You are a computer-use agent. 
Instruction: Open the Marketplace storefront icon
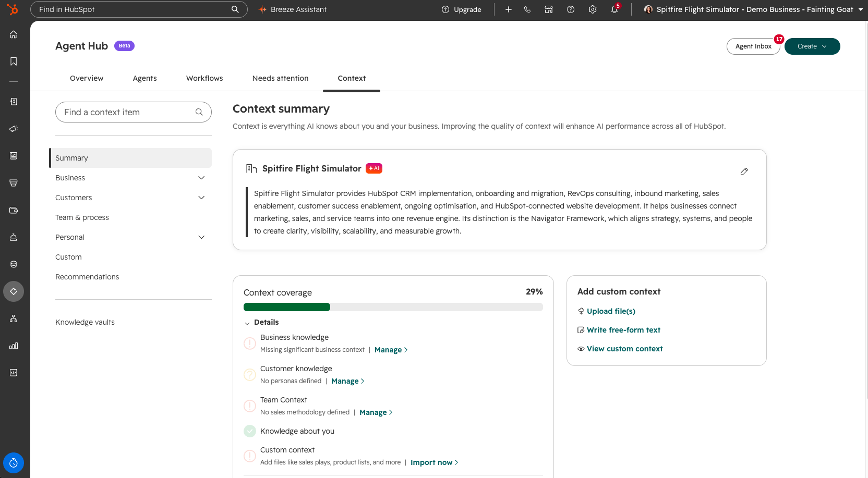coord(549,9)
